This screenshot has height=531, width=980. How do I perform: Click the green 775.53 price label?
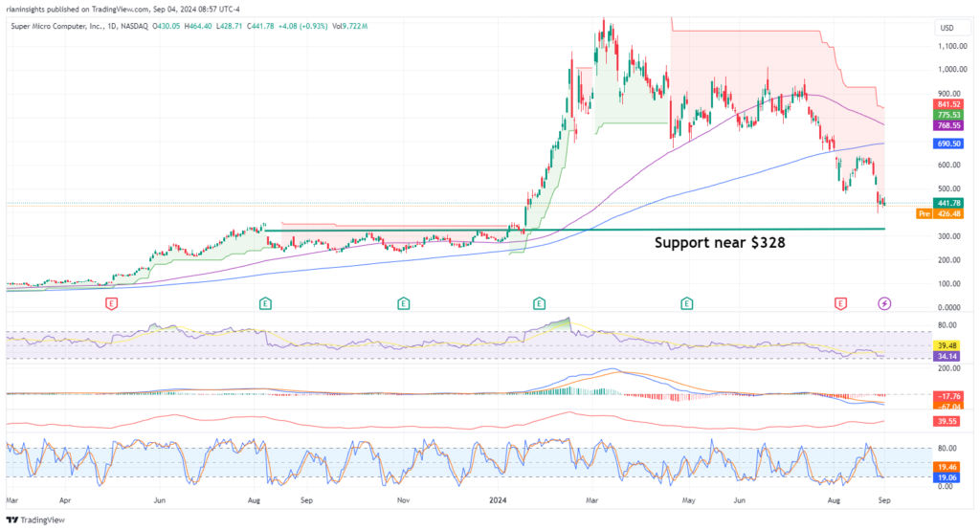click(948, 115)
